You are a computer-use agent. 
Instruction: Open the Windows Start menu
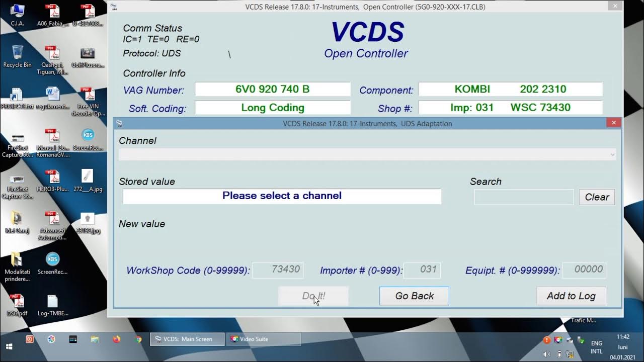[9, 346]
